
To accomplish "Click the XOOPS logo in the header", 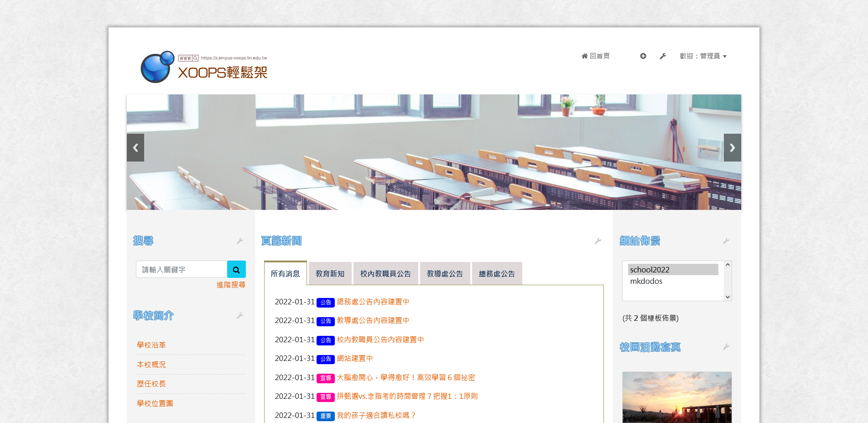I will point(204,67).
